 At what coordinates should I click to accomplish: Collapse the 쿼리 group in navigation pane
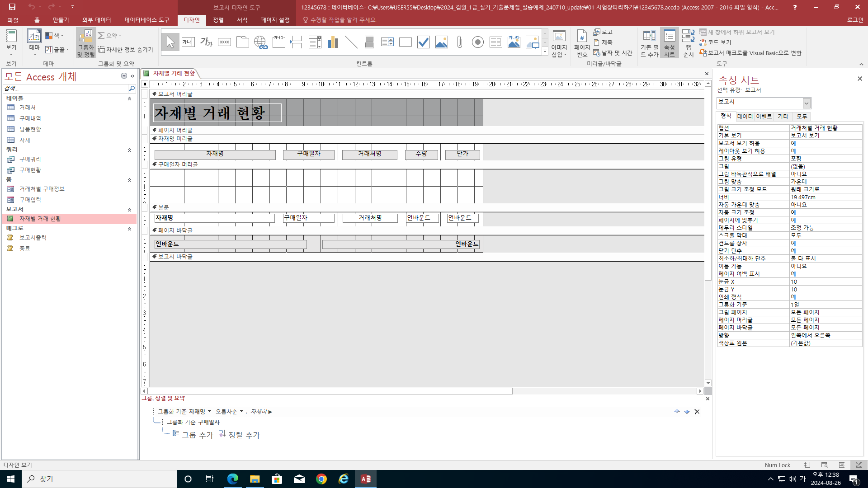pyautogui.click(x=129, y=150)
